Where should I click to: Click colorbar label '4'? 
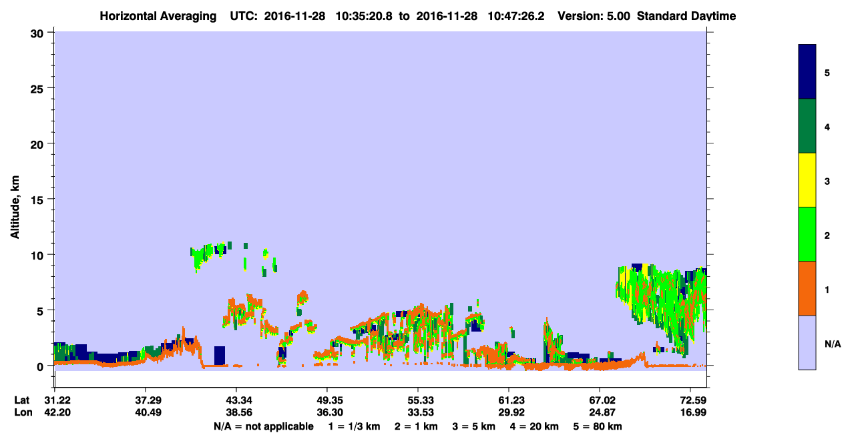(x=827, y=127)
